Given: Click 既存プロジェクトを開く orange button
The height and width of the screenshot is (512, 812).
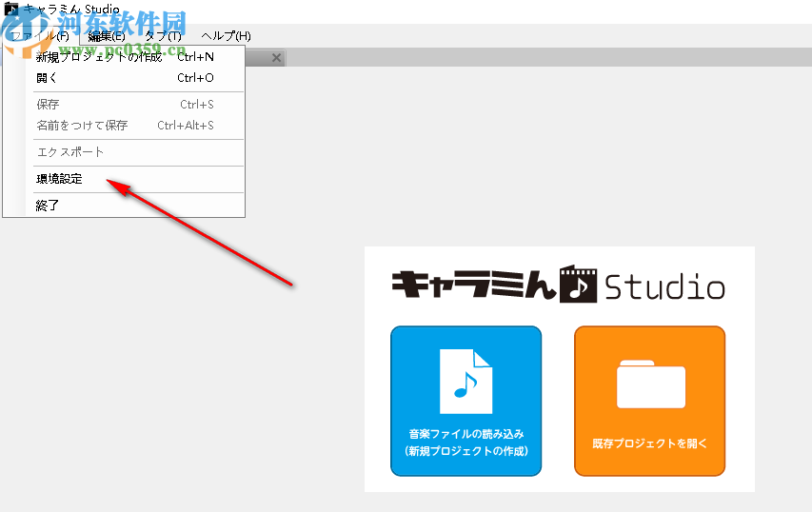Looking at the screenshot, I should pos(649,402).
